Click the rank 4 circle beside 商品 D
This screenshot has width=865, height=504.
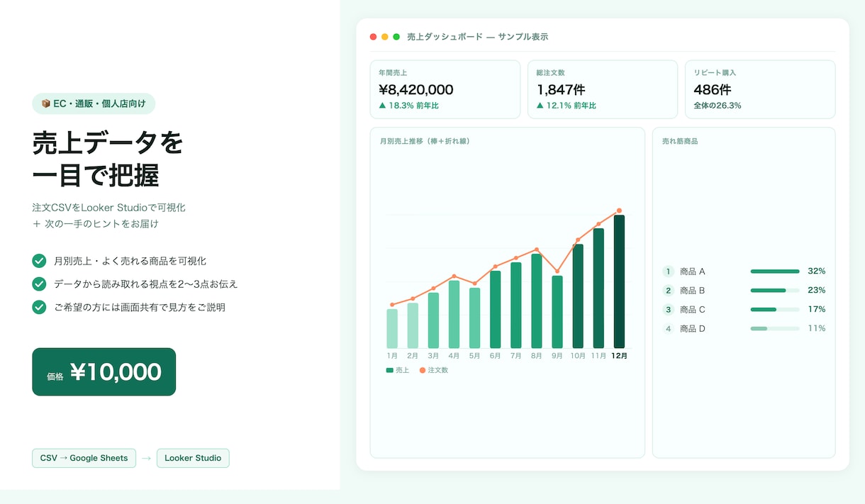click(x=668, y=329)
